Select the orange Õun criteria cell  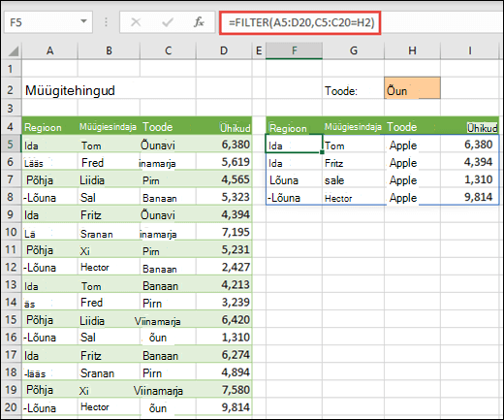(x=412, y=88)
